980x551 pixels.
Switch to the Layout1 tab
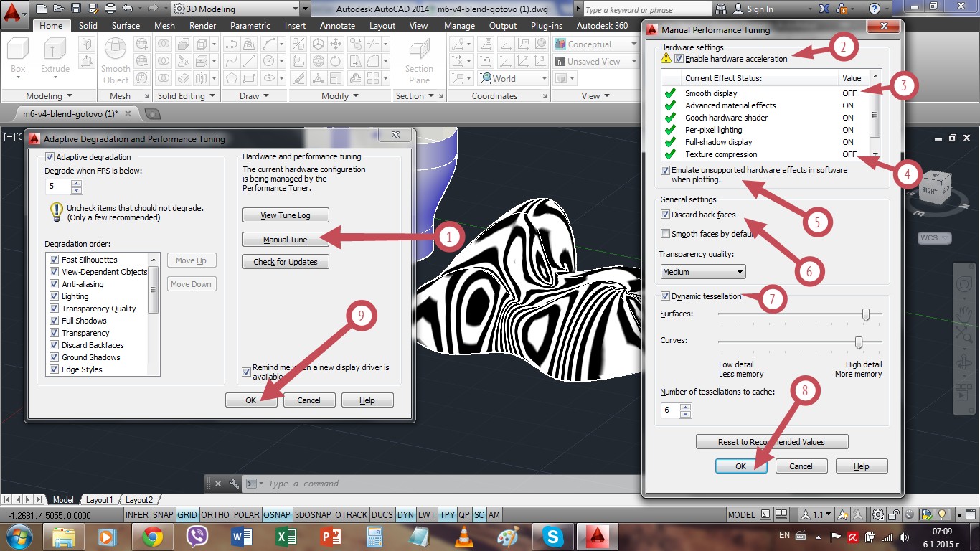(x=100, y=499)
